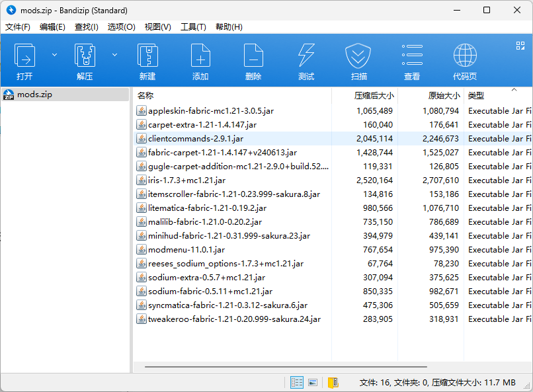Screen dimensions: 533x392
Task: Click the 测试 (Test) lightning icon
Action: point(306,55)
